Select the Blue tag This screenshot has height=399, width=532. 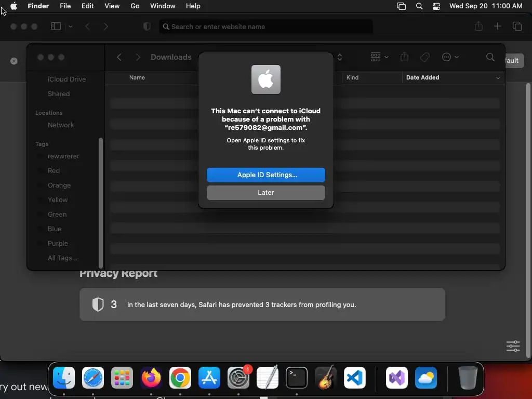(x=54, y=229)
